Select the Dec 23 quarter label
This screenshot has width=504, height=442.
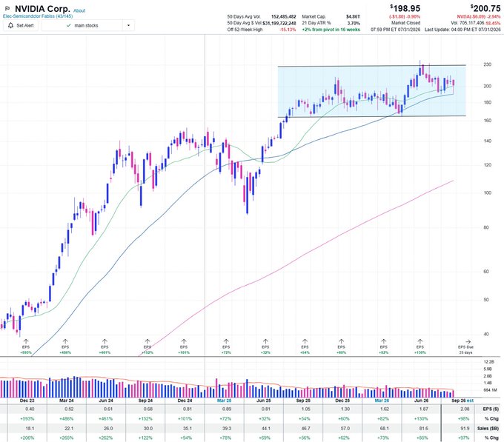[x=27, y=401]
